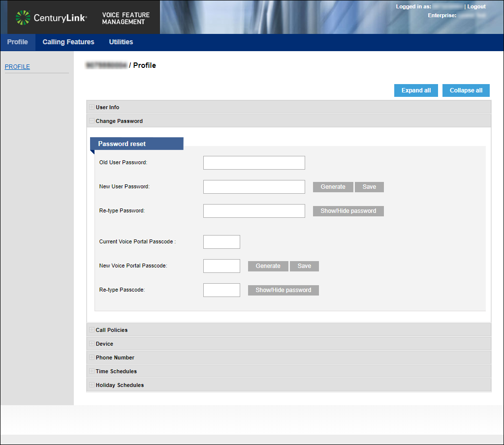This screenshot has height=445, width=504.
Task: Open the Calling Features tab
Action: tap(68, 42)
